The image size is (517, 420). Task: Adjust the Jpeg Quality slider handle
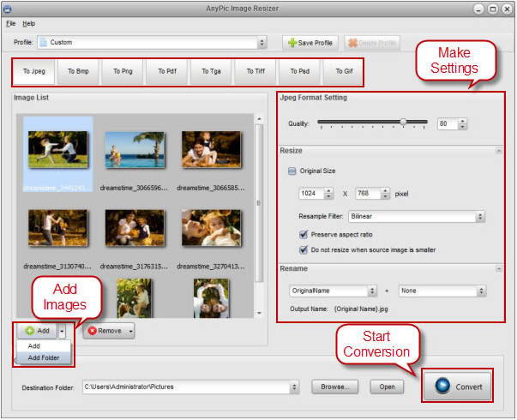point(403,122)
